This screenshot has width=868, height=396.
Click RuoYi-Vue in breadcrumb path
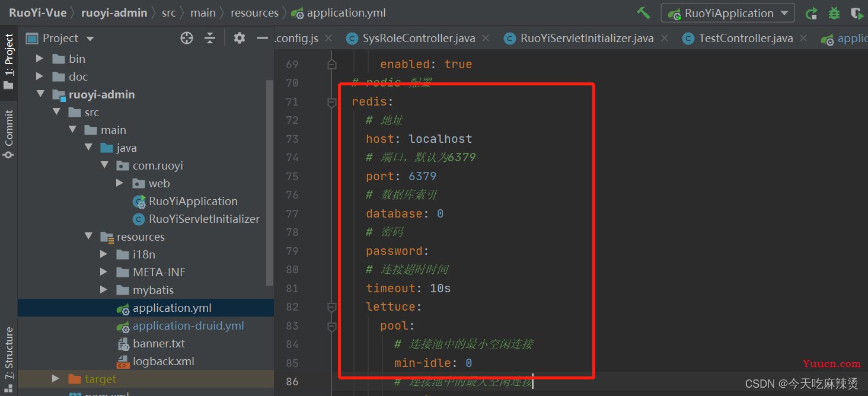click(x=38, y=12)
